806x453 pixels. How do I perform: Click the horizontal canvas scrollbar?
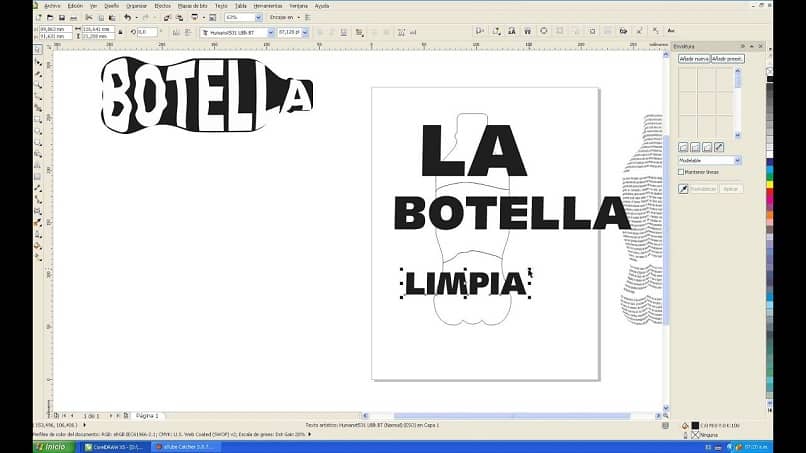pos(511,415)
